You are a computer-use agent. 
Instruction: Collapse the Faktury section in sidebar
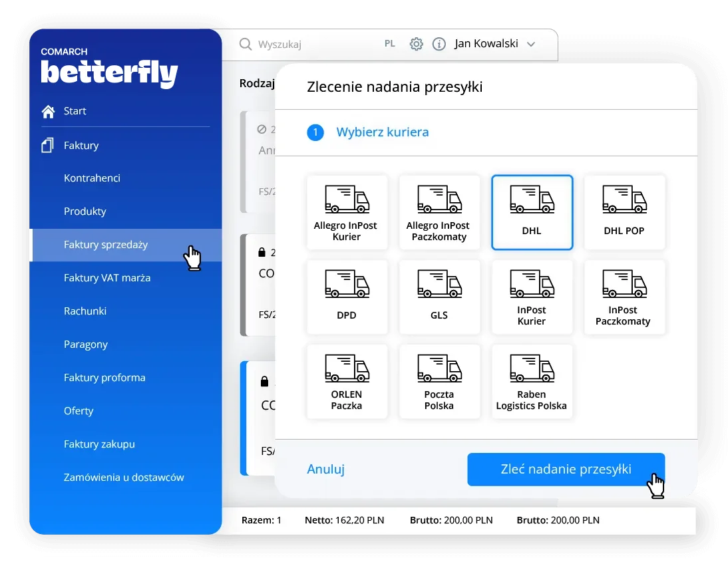coord(81,145)
